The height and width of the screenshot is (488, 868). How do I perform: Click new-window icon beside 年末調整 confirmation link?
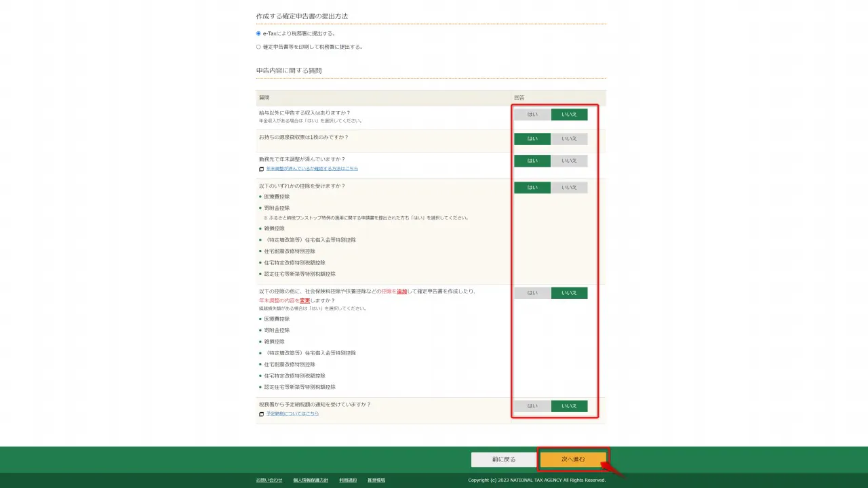click(x=261, y=169)
